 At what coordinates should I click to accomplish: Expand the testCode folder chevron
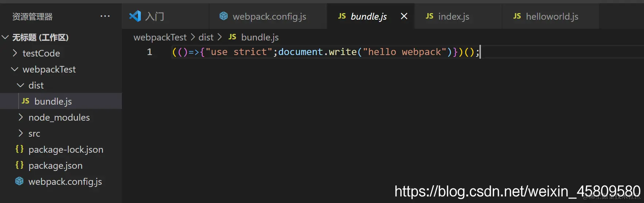15,53
